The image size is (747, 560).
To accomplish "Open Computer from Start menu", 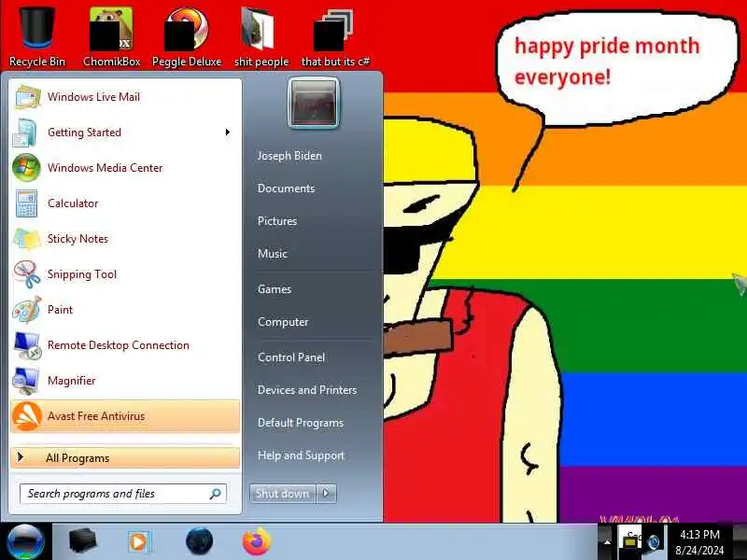I will pos(283,322).
